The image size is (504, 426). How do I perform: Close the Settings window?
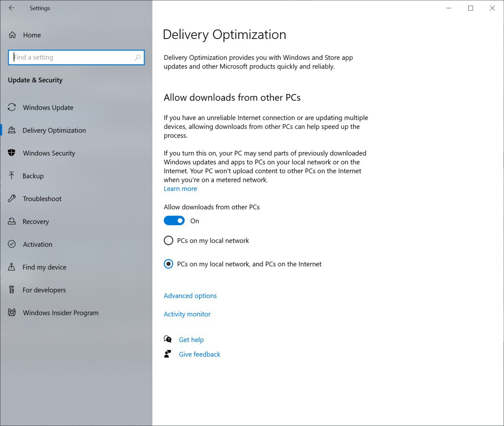(x=492, y=8)
